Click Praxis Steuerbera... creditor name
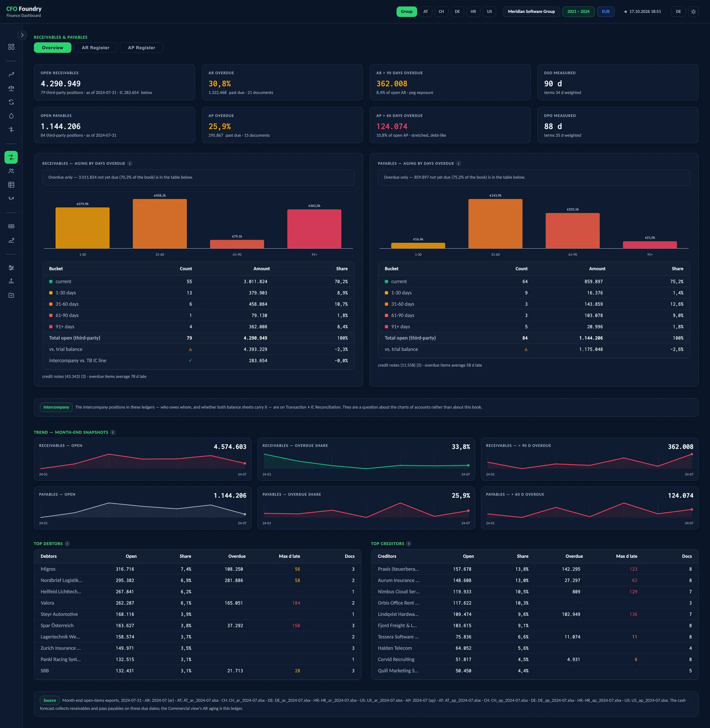Viewport: 710px width, 728px height. tap(398, 569)
